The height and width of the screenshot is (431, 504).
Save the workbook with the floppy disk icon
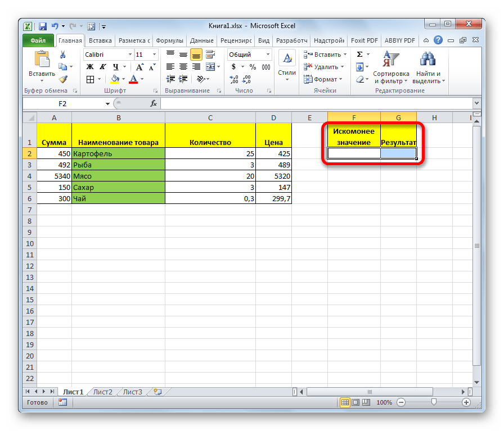tap(42, 26)
